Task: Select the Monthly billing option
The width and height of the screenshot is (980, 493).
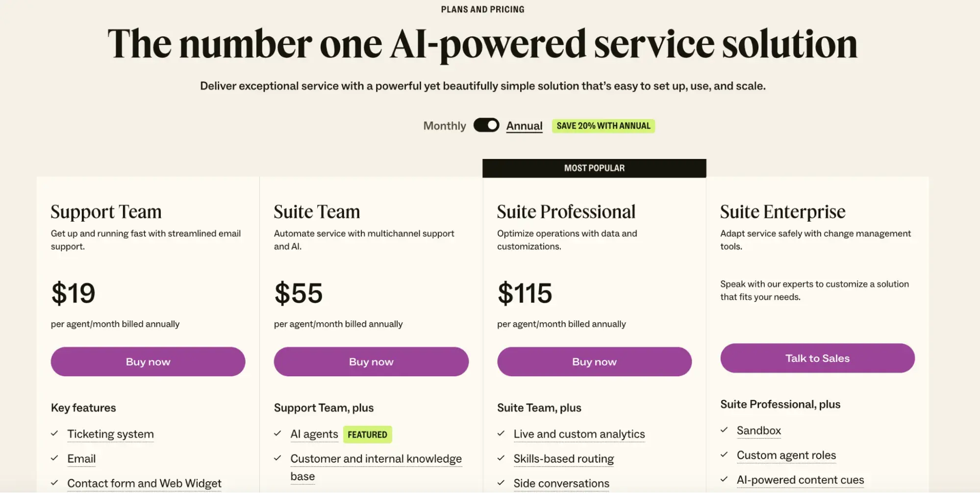Action: click(x=444, y=126)
